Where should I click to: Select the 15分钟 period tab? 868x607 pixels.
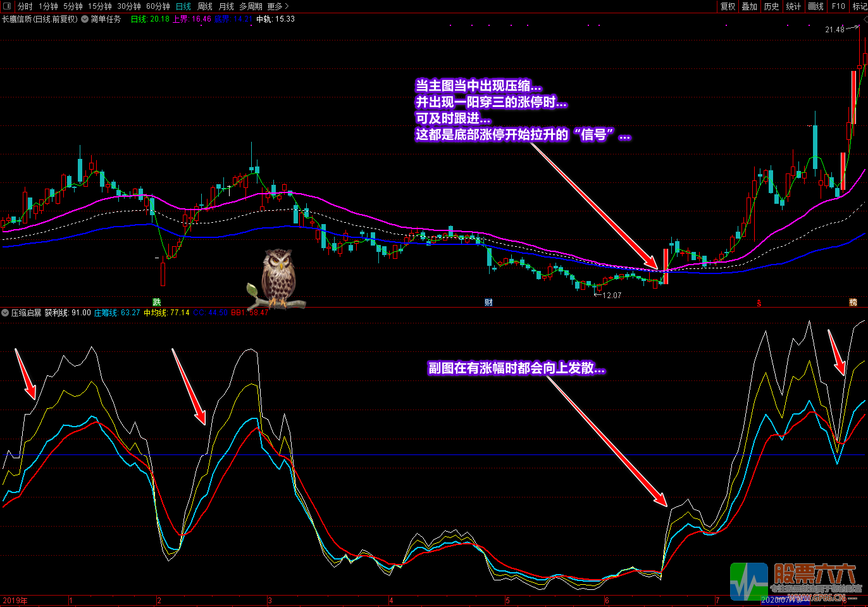[100, 6]
